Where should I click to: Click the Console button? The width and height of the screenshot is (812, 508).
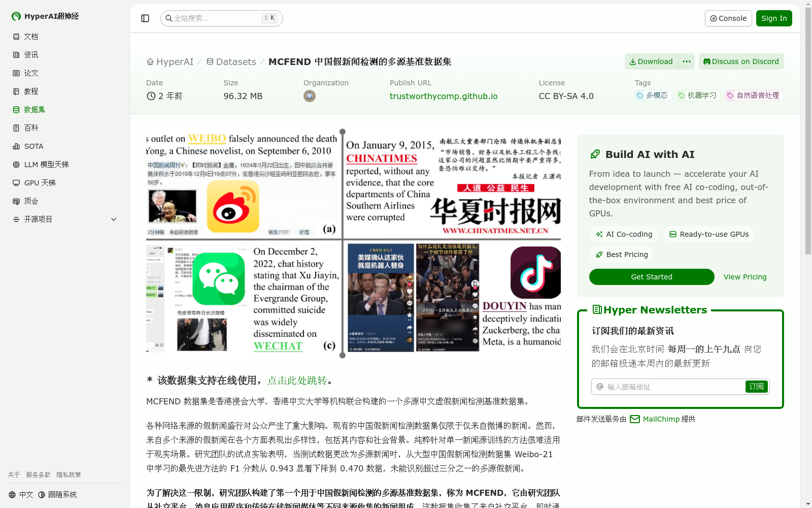coord(728,18)
